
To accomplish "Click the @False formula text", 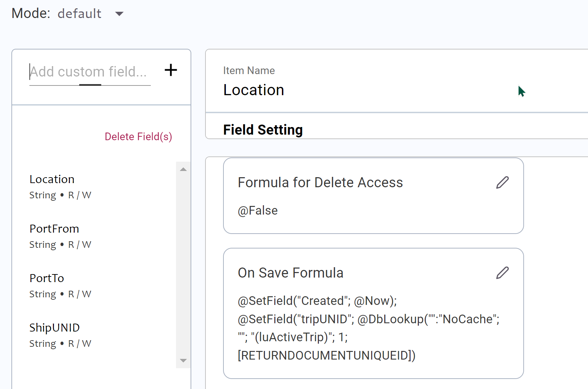I will (x=258, y=210).
